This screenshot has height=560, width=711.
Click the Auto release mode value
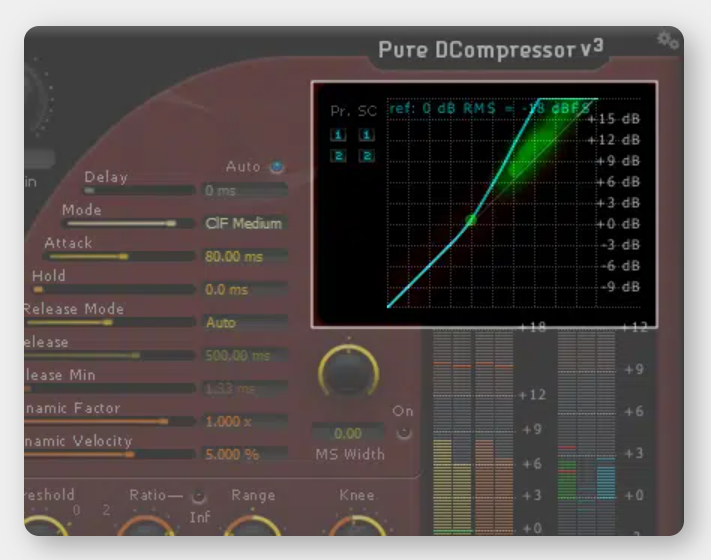tap(245, 322)
